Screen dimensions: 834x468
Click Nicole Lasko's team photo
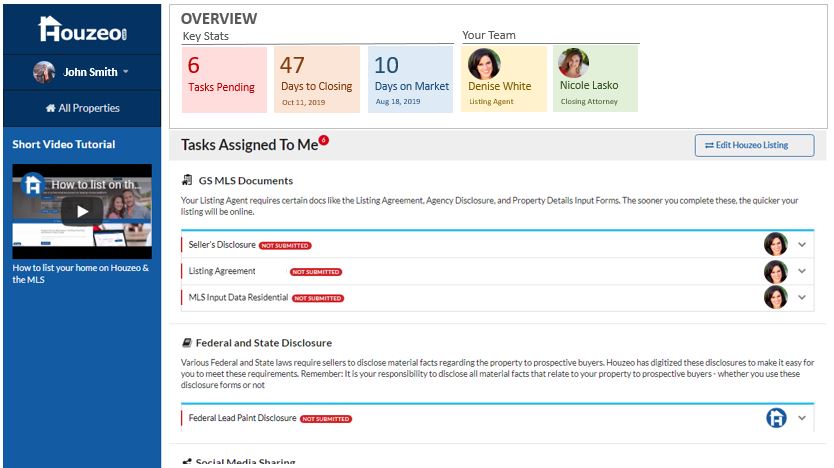[573, 64]
